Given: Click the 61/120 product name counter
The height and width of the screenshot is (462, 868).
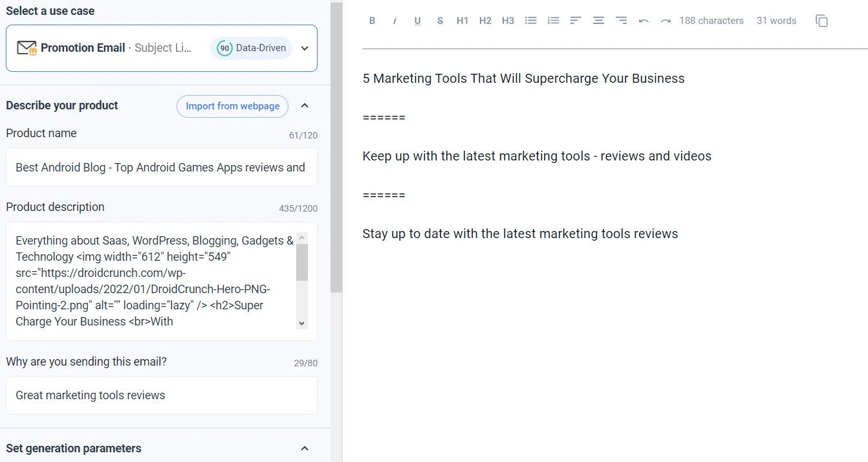Looking at the screenshot, I should [303, 135].
